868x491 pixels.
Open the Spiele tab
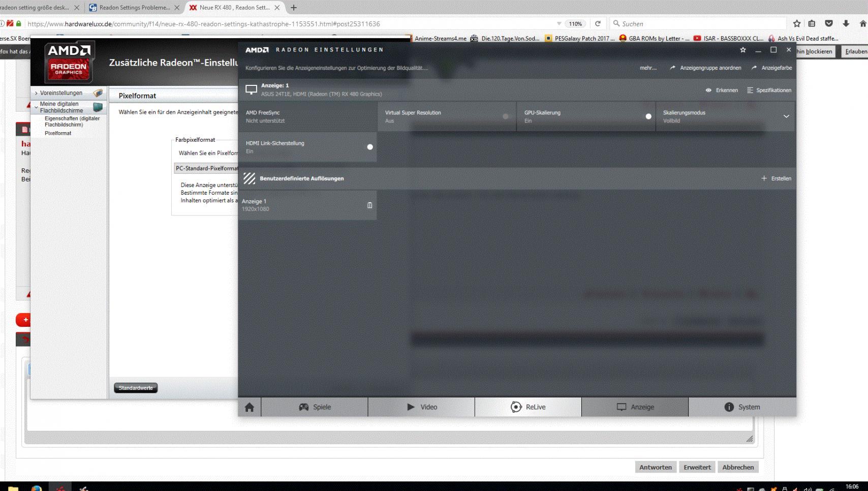point(315,407)
